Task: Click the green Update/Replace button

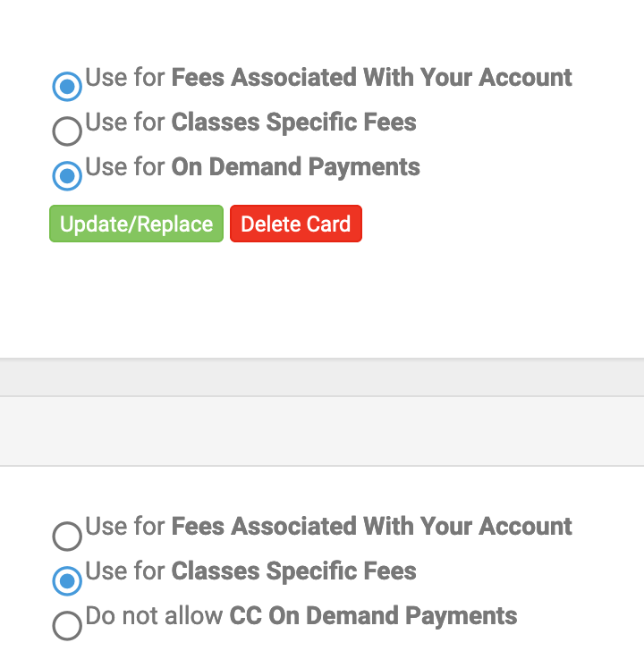Action: pyautogui.click(x=136, y=224)
